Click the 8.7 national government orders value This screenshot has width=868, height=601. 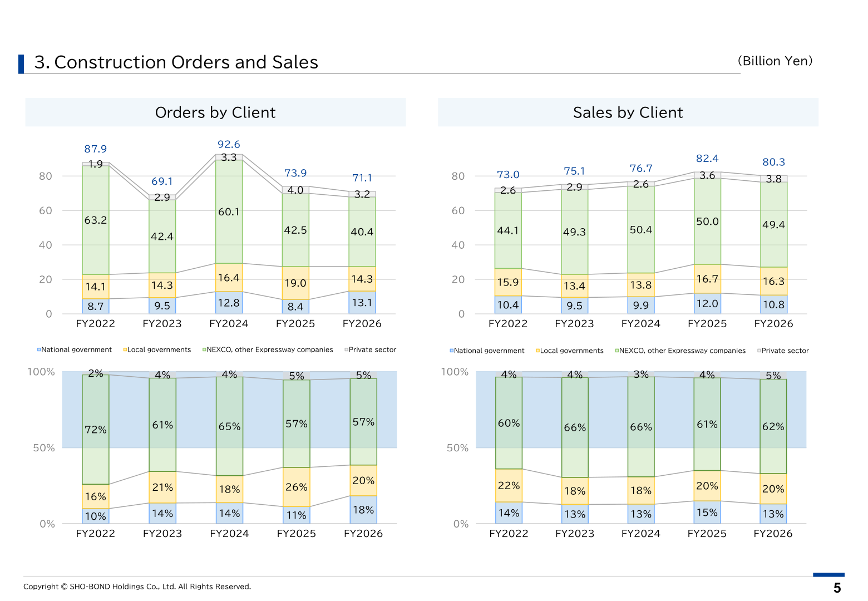coord(96,307)
